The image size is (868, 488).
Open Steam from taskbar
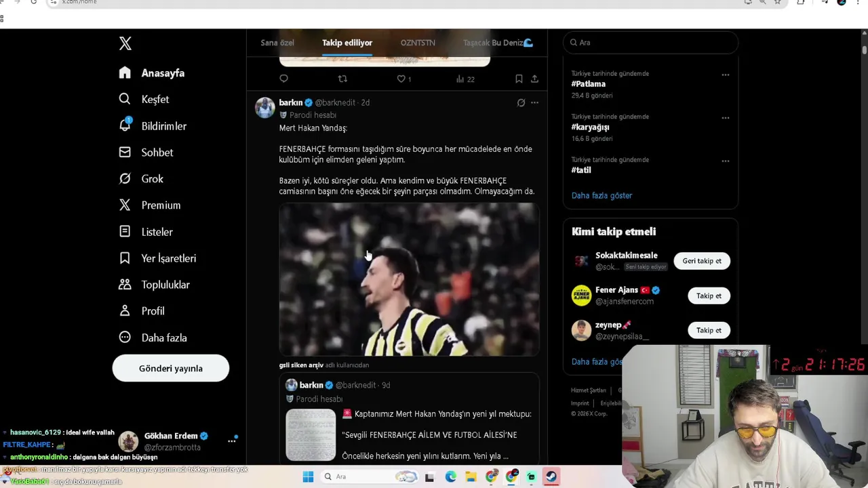[x=551, y=476]
